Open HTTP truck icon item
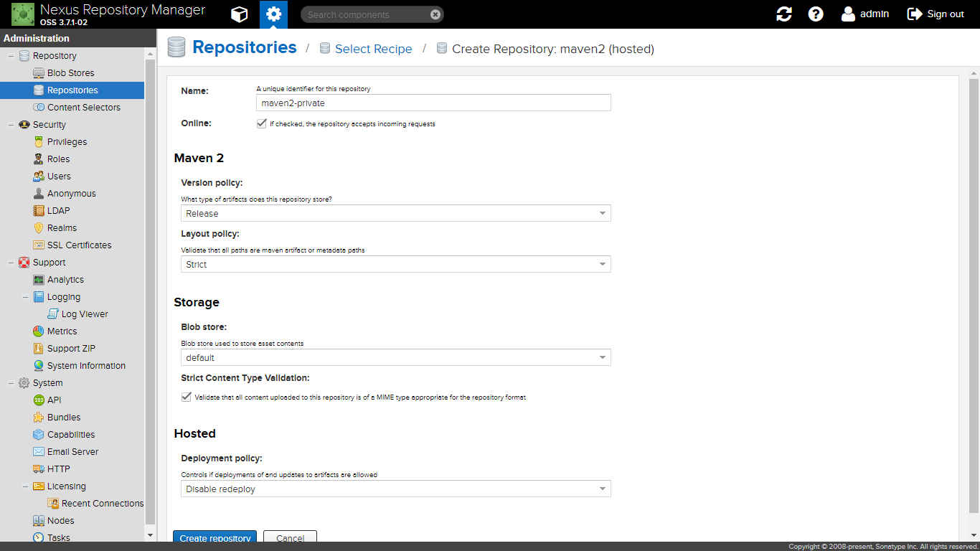 tap(39, 469)
